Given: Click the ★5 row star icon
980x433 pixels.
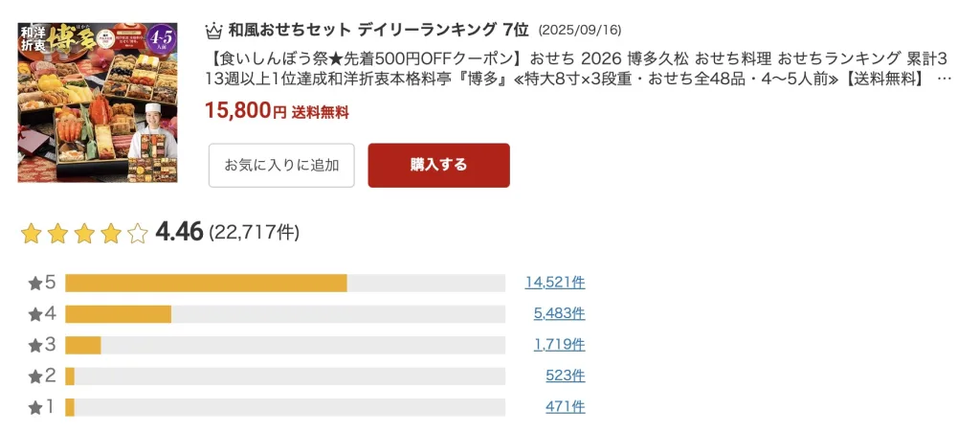Looking at the screenshot, I should (35, 283).
